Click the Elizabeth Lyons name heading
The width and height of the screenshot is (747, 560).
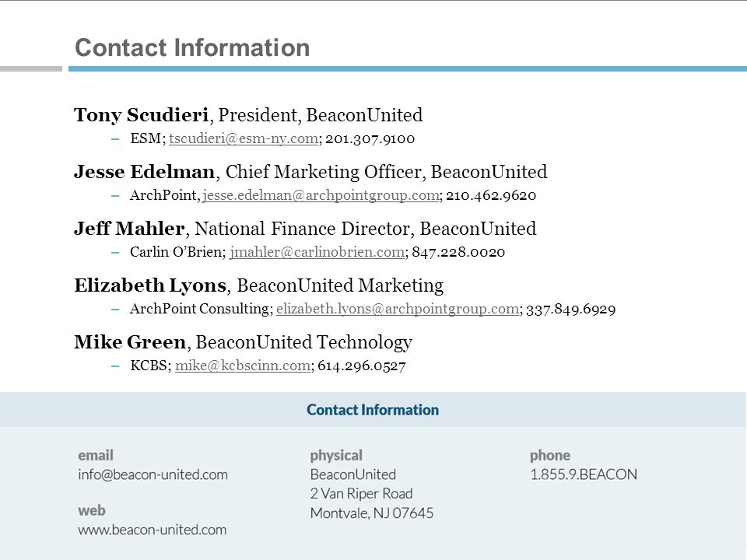point(150,285)
